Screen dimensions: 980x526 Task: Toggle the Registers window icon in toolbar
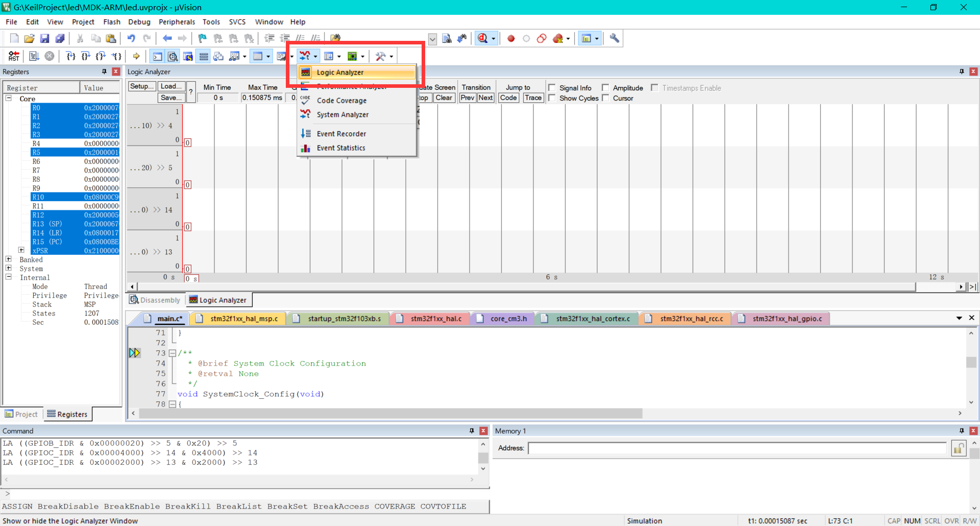(204, 56)
